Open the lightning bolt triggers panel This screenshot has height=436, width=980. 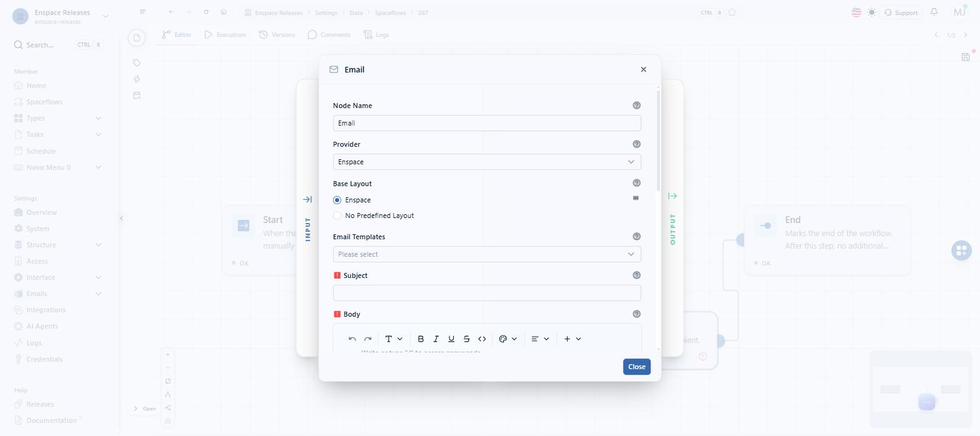pos(137,79)
